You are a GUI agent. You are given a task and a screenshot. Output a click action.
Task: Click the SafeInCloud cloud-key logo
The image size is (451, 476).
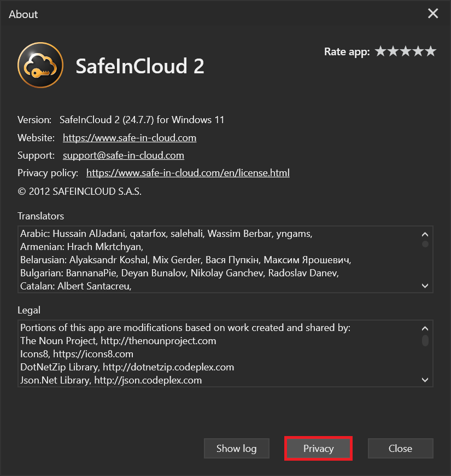(x=40, y=65)
